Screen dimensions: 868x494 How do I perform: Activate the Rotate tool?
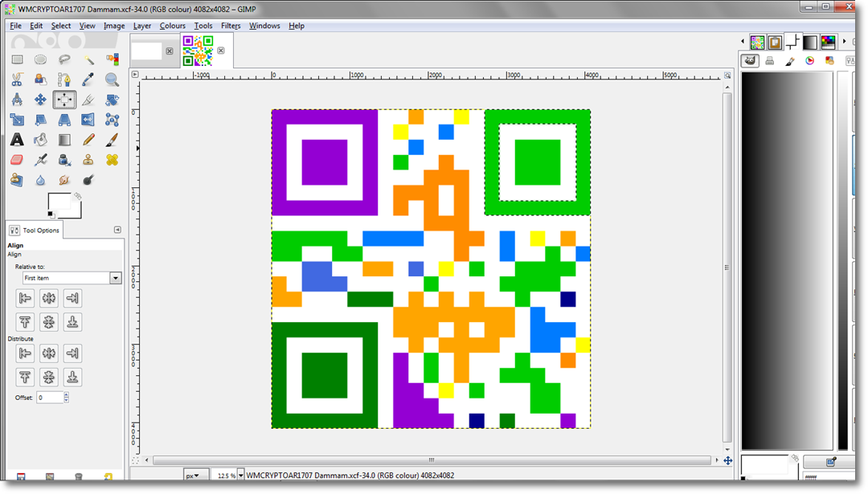[112, 100]
